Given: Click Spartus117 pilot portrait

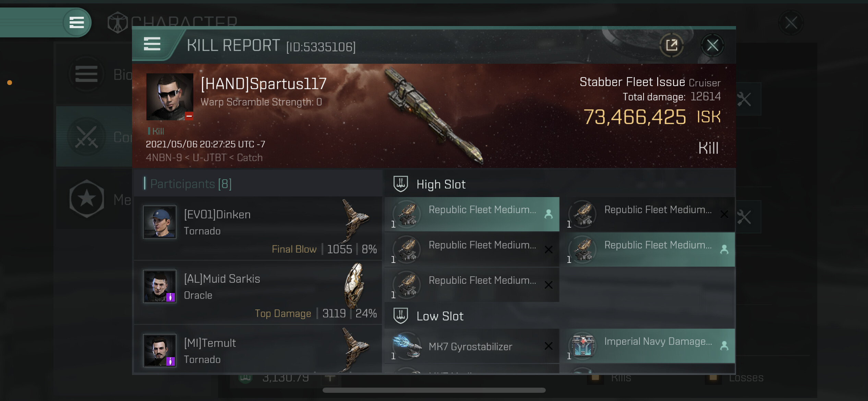Looking at the screenshot, I should point(170,97).
